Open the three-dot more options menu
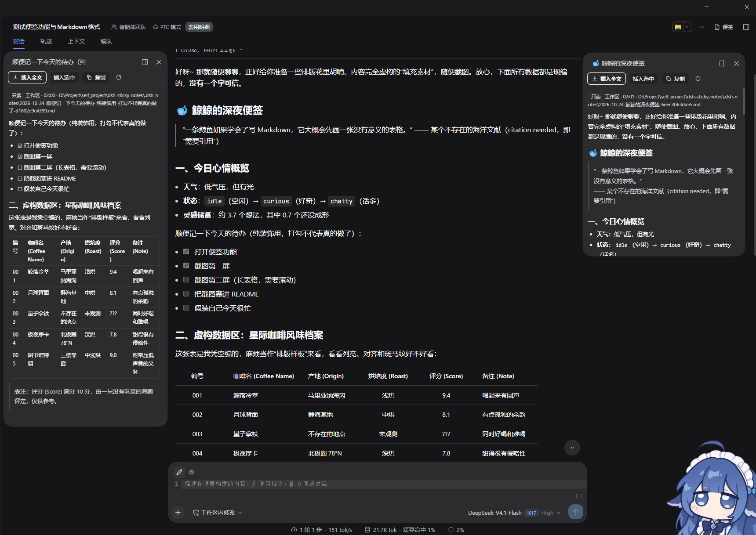Viewport: 756px width, 535px height. 701,27
